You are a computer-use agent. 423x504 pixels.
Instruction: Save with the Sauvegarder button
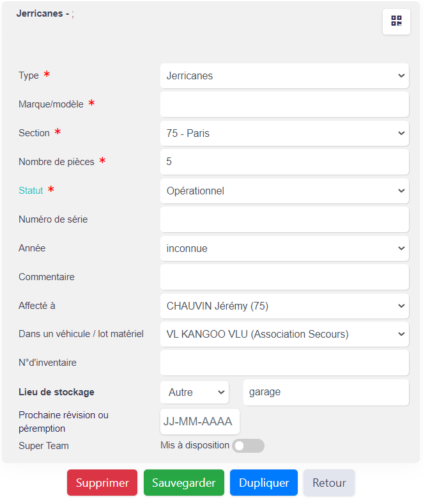(184, 482)
